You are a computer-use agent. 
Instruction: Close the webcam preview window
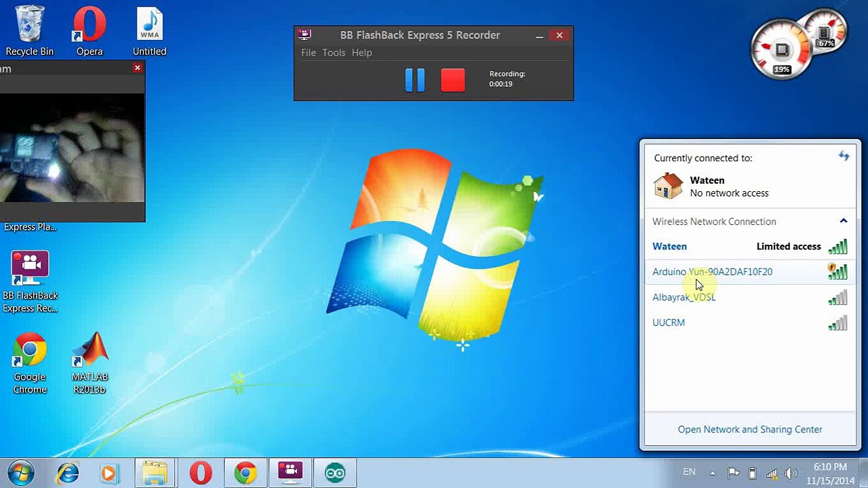click(x=138, y=68)
